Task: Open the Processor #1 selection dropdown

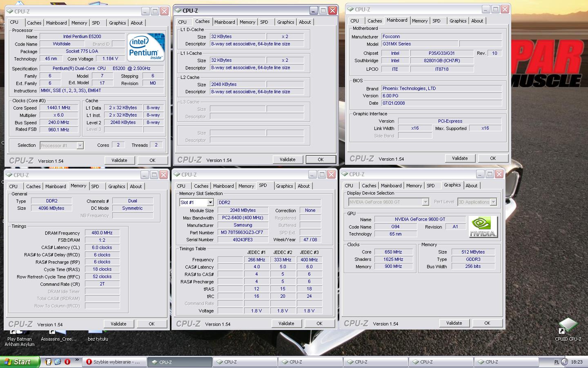Action: click(80, 146)
